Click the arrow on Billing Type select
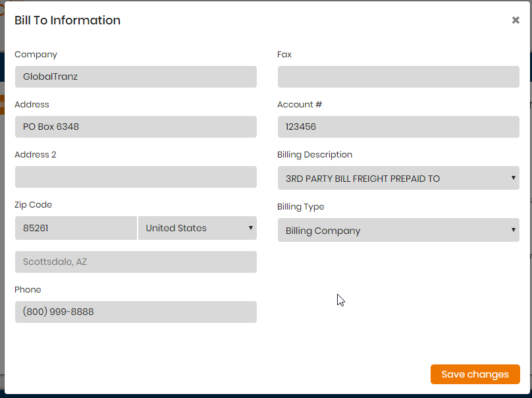Image resolution: width=532 pixels, height=398 pixels. coord(514,230)
